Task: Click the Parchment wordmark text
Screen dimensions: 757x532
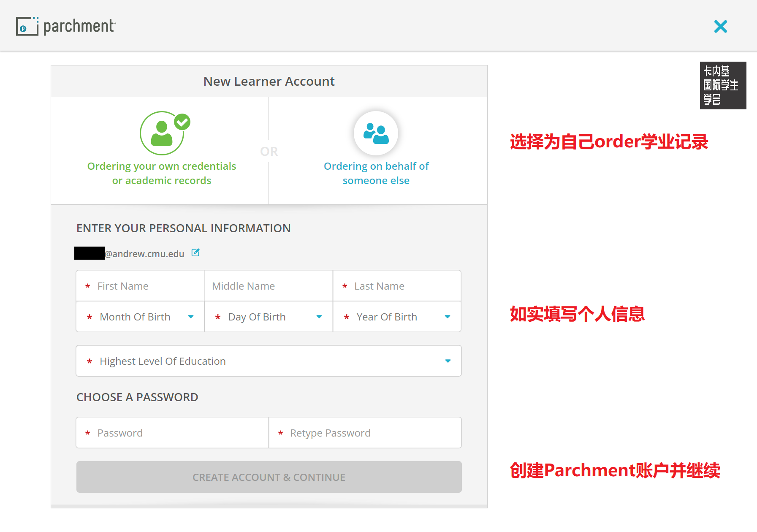Action: (79, 26)
